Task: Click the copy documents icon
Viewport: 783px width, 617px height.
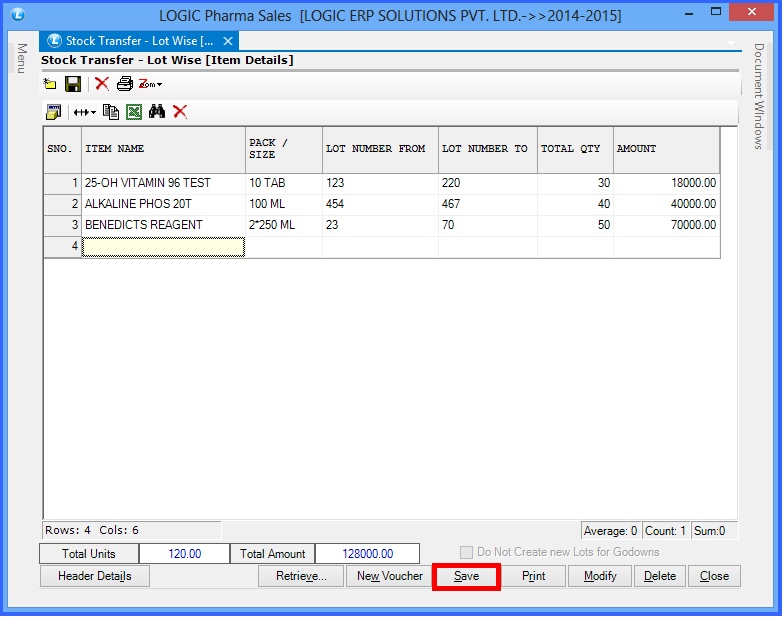Action: [111, 112]
